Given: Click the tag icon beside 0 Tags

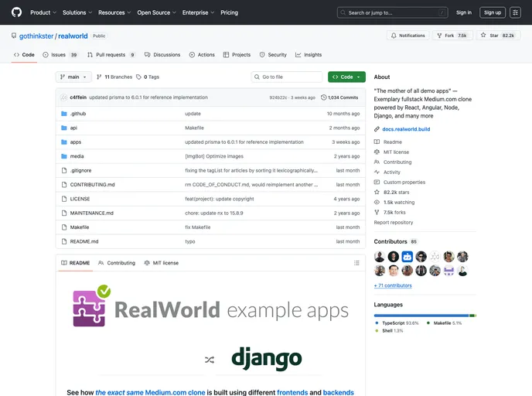Looking at the screenshot, I should [x=138, y=77].
